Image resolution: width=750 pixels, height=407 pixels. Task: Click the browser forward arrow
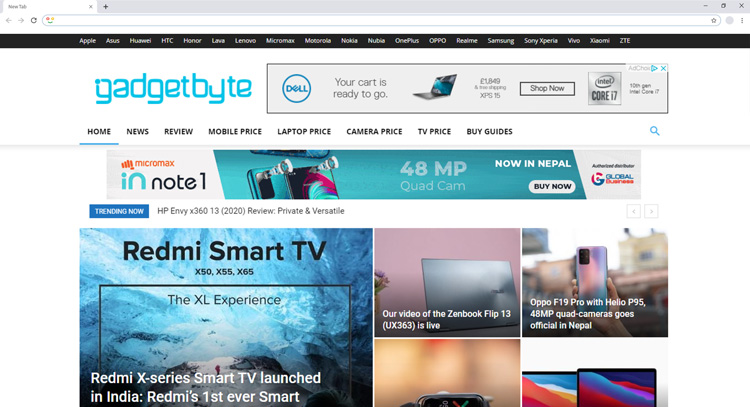coord(21,20)
